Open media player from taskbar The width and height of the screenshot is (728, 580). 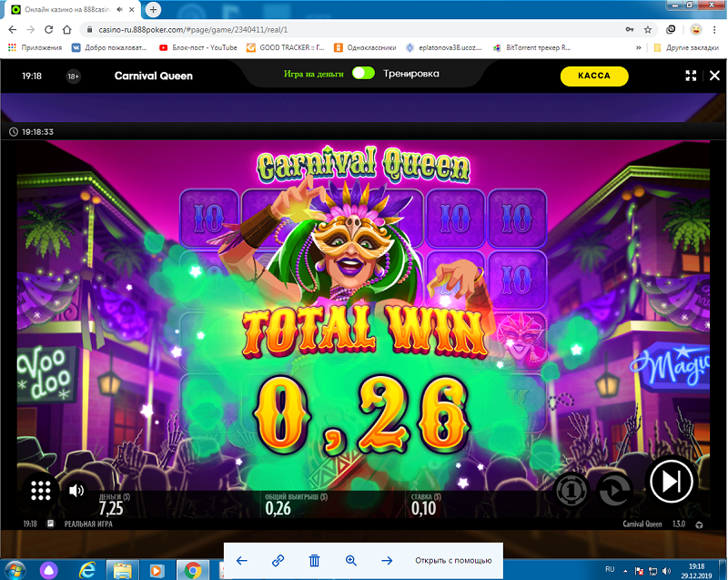coord(157,570)
